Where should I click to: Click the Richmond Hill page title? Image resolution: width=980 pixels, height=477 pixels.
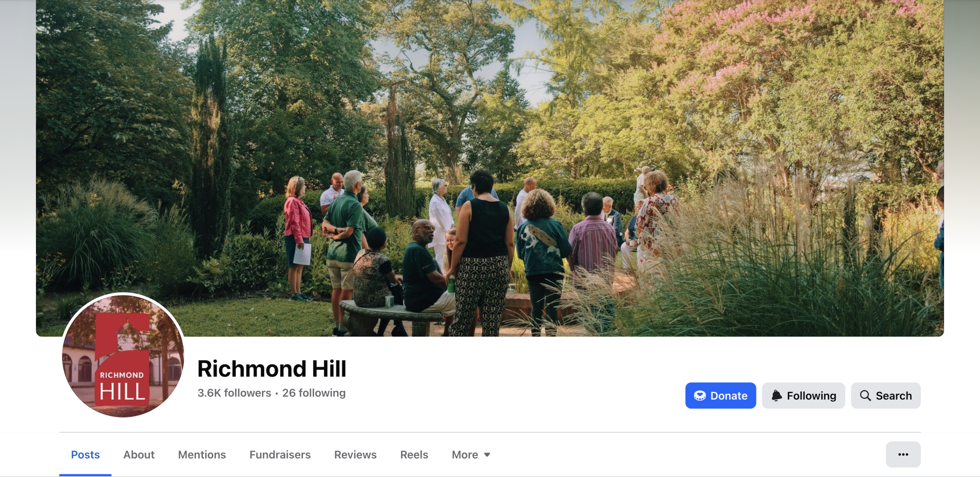point(272,369)
